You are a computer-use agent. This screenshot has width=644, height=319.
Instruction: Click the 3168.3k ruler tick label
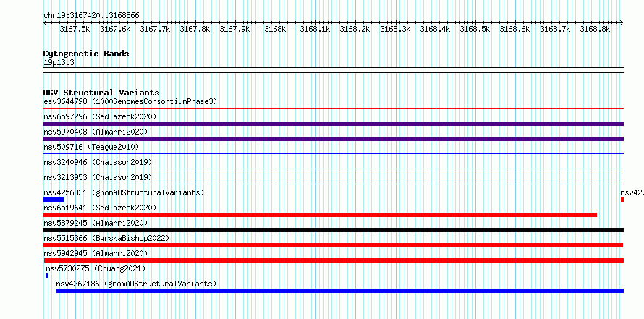[394, 29]
